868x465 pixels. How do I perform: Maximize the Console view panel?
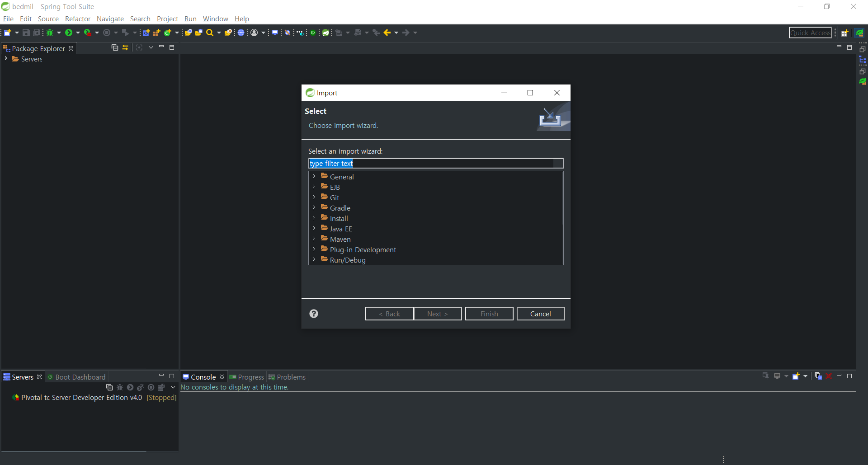[849, 376]
